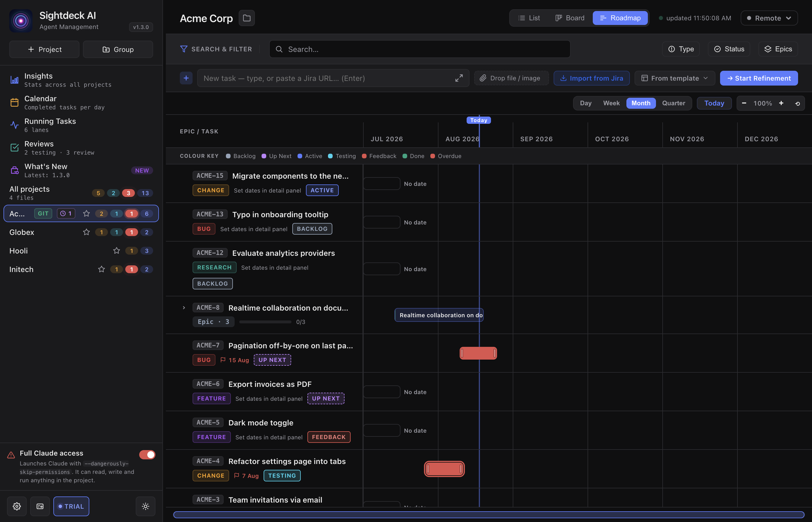Click the terminal panel icon beside settings

(40, 506)
